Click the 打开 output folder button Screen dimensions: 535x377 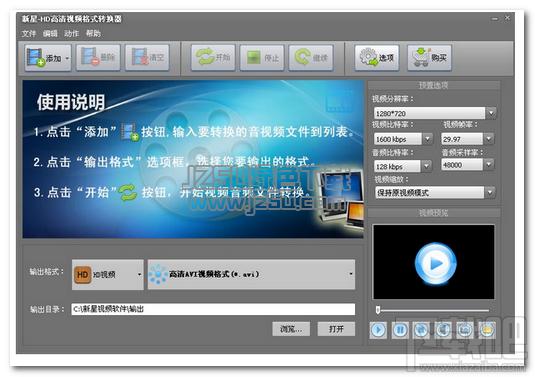point(336,329)
